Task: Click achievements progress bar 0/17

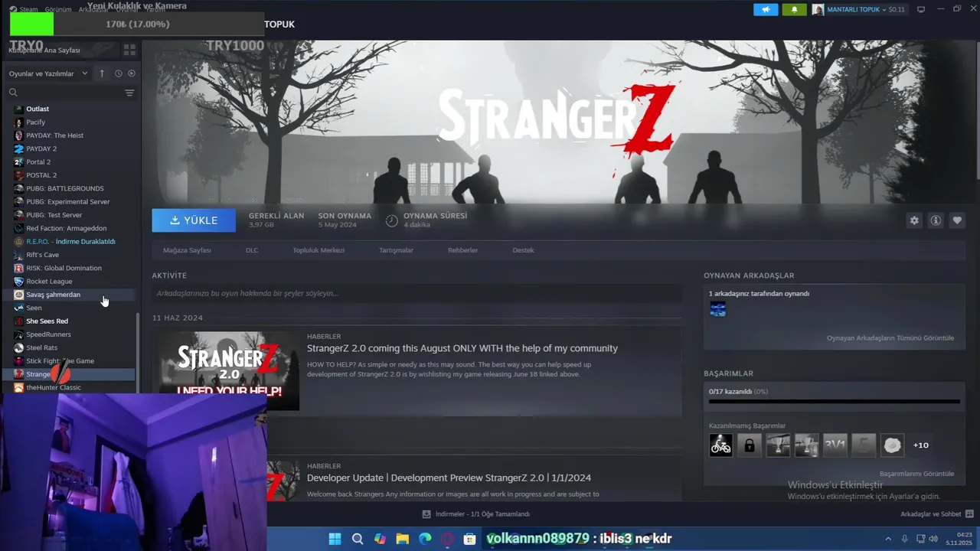Action: coord(834,401)
